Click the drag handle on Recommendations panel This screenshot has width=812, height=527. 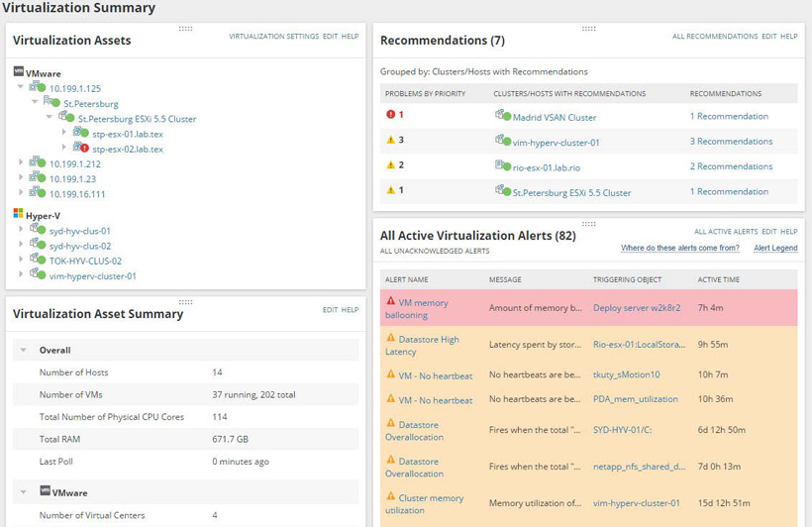[587, 29]
